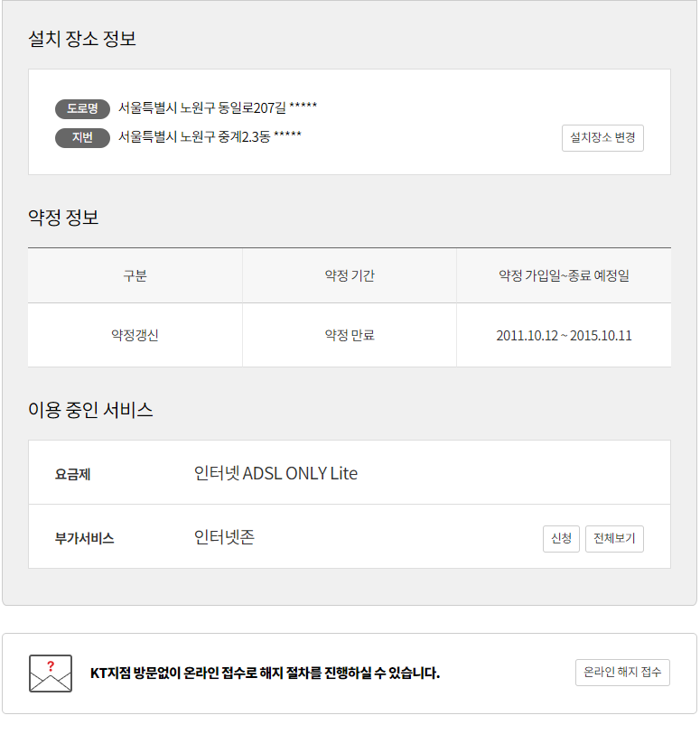Click the KT지점 방문없이 notice text
700x734 pixels.
click(x=265, y=674)
